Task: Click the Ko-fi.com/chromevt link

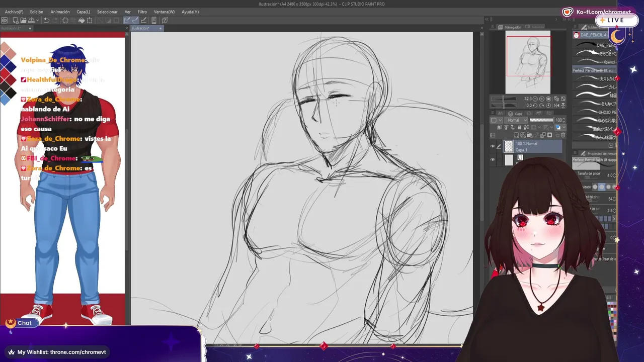Action: 603,12
